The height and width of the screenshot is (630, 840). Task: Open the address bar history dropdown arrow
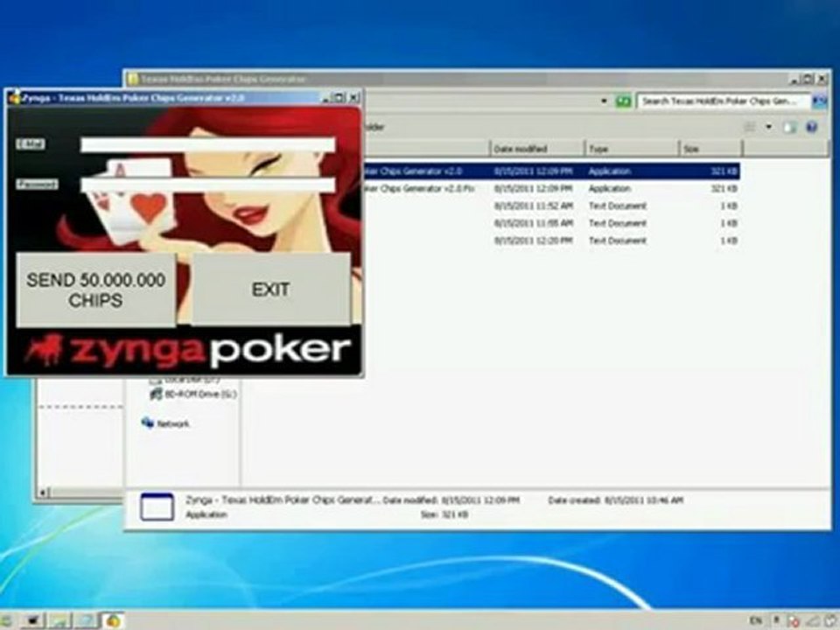[x=604, y=101]
